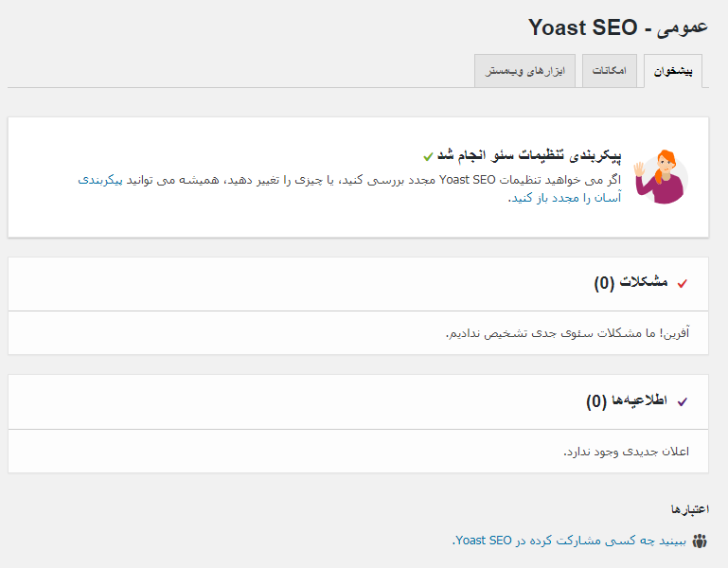
Task: Click the پیکربندی آسان را مجدد باز کنید link
Action: (x=565, y=198)
